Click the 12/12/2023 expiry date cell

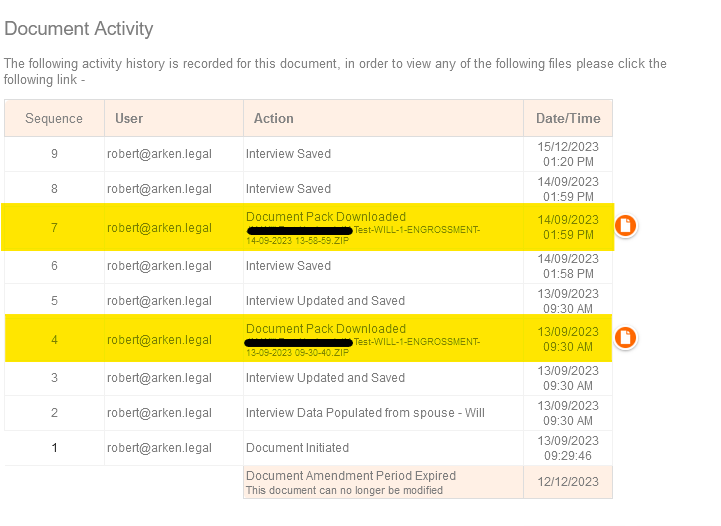567,482
